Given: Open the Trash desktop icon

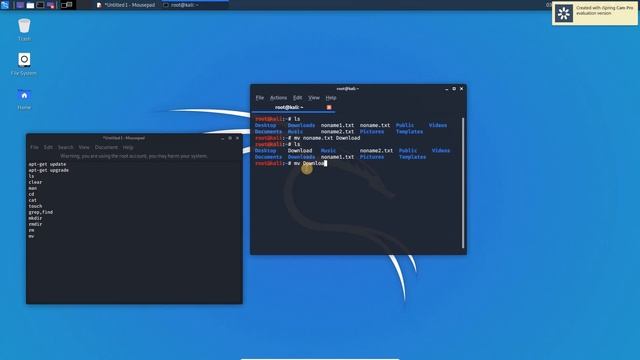Looking at the screenshot, I should point(24,29).
